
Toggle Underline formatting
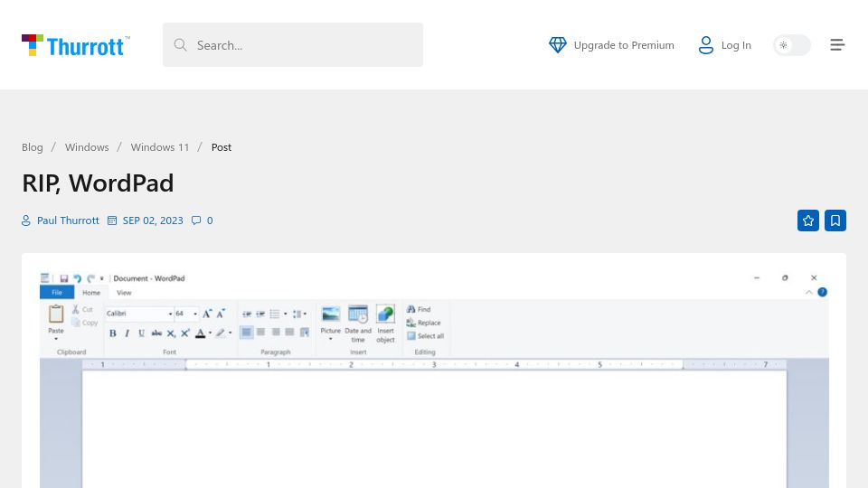pos(141,333)
